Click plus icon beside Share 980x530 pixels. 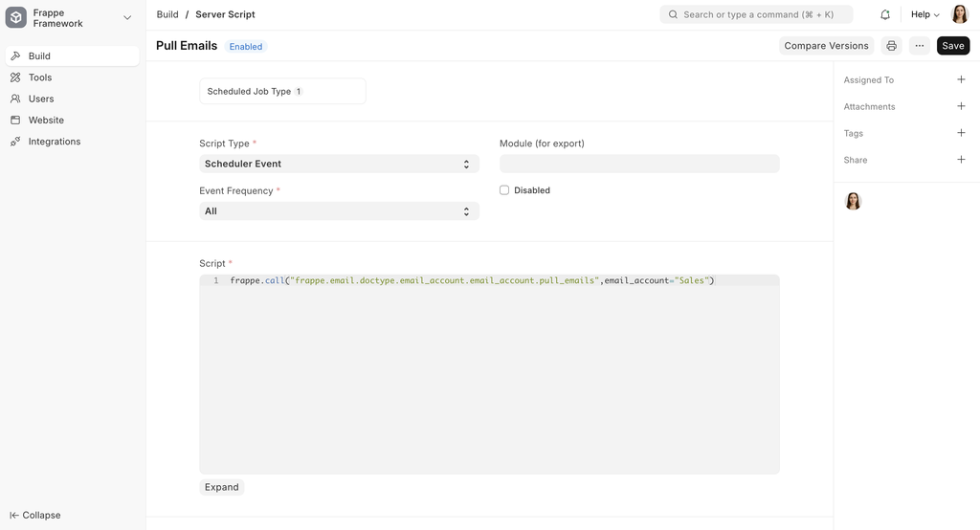[961, 160]
